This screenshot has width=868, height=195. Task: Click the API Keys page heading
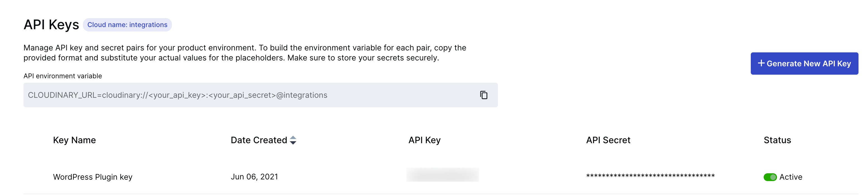tap(51, 25)
